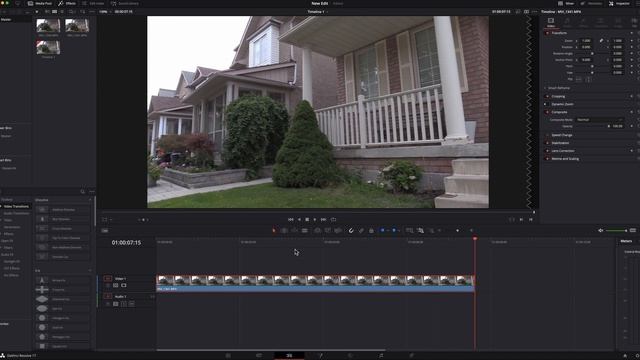Toggle the Media Pool panel button

(x=40, y=3)
